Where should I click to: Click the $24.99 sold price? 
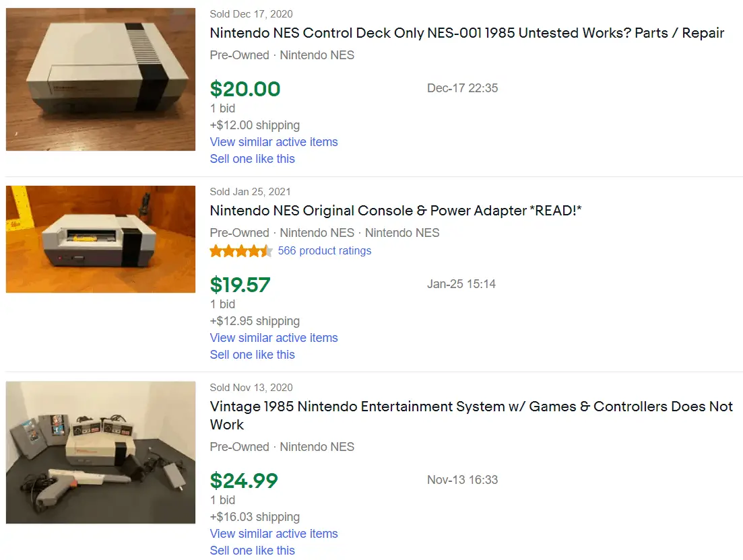pyautogui.click(x=243, y=480)
